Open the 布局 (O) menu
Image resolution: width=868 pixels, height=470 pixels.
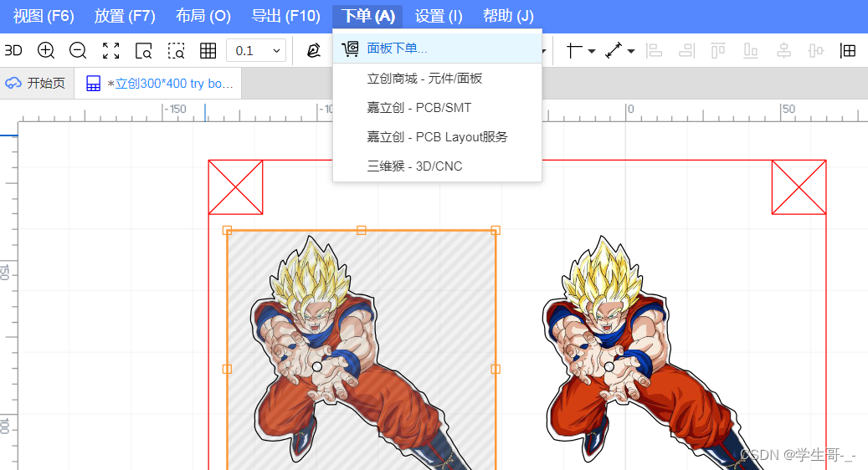[203, 16]
